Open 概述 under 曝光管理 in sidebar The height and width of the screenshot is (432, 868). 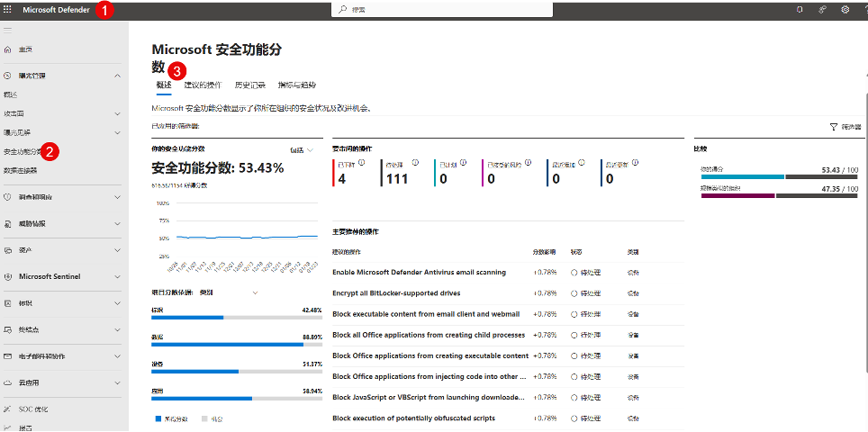click(11, 94)
